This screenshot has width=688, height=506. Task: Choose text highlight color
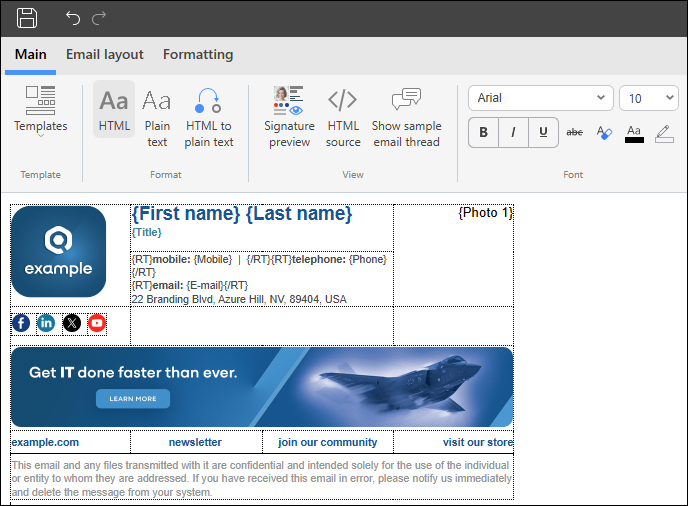coord(664,133)
